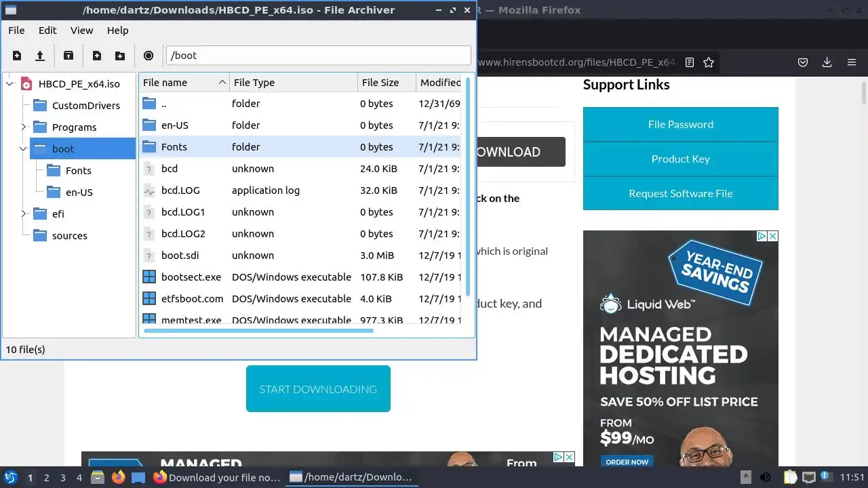Open the LXQt start menu bird icon
The width and height of the screenshot is (868, 488).
[x=10, y=477]
